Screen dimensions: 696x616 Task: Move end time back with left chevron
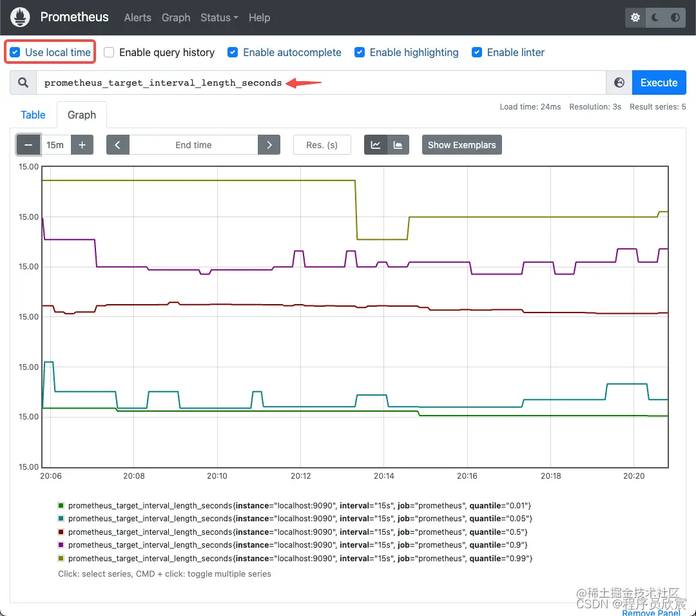pos(118,145)
